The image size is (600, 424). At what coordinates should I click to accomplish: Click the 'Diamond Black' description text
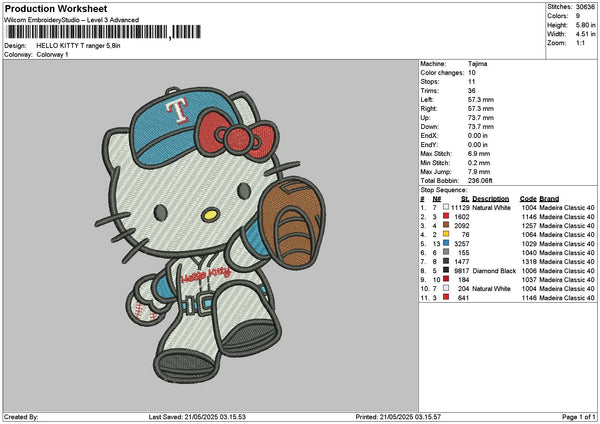coord(494,271)
